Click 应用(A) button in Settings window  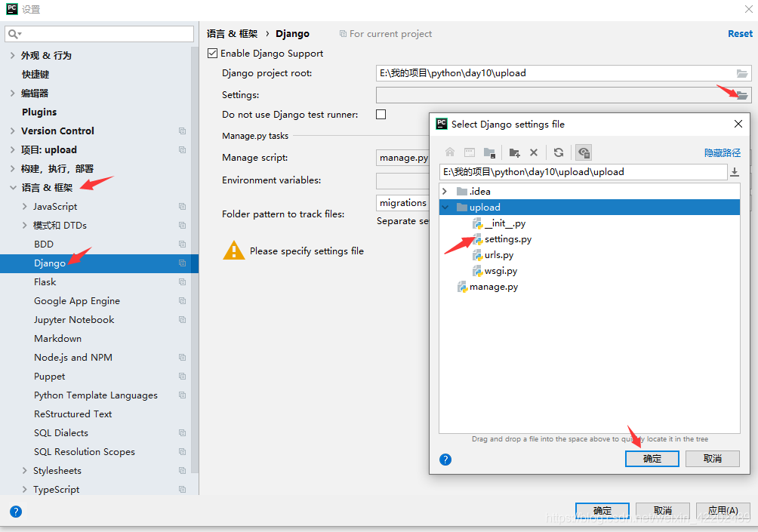[x=723, y=511]
